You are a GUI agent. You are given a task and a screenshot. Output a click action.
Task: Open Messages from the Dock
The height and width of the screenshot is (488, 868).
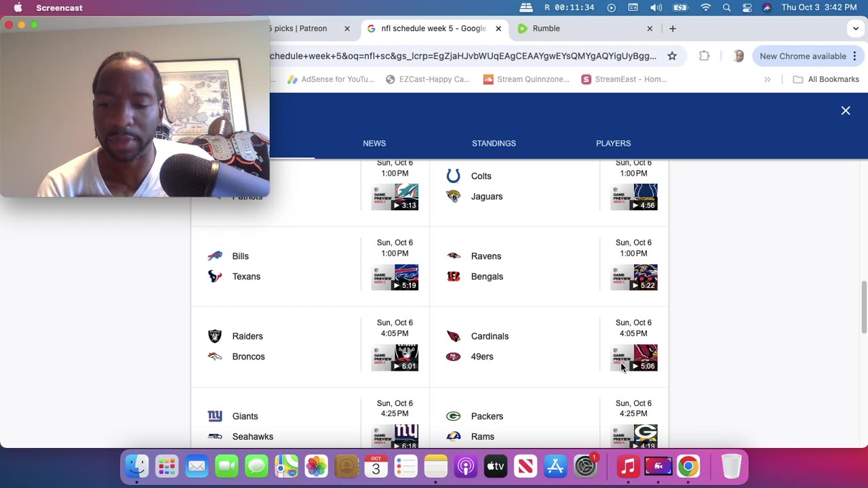coord(256,466)
